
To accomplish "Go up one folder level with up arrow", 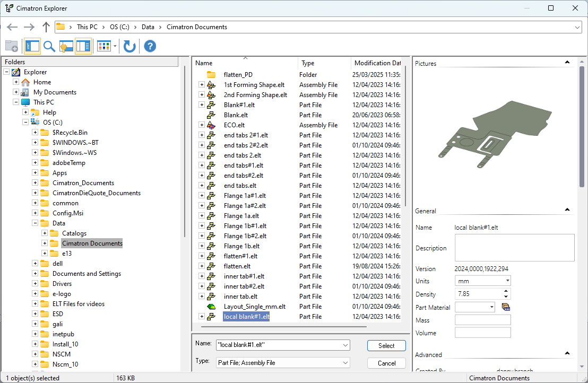I will pyautogui.click(x=46, y=27).
